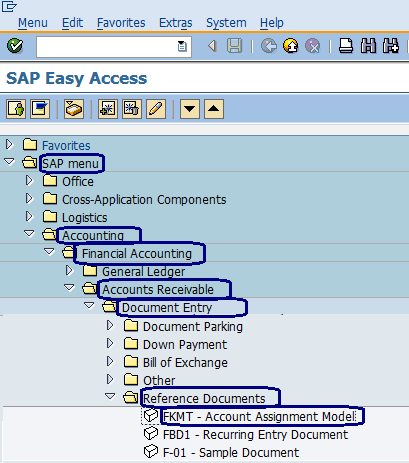Screen dimensions: 409x463
Task: Click the Find binoculars icon
Action: click(368, 46)
